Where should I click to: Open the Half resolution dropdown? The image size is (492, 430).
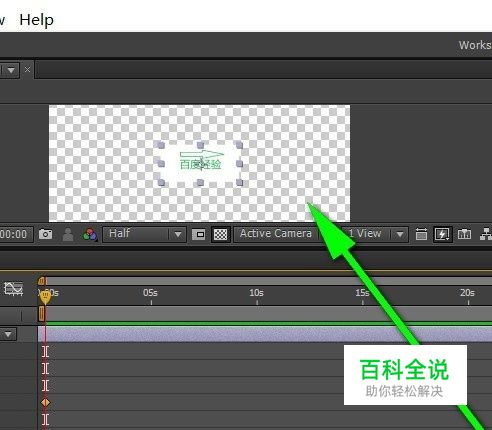pyautogui.click(x=144, y=234)
